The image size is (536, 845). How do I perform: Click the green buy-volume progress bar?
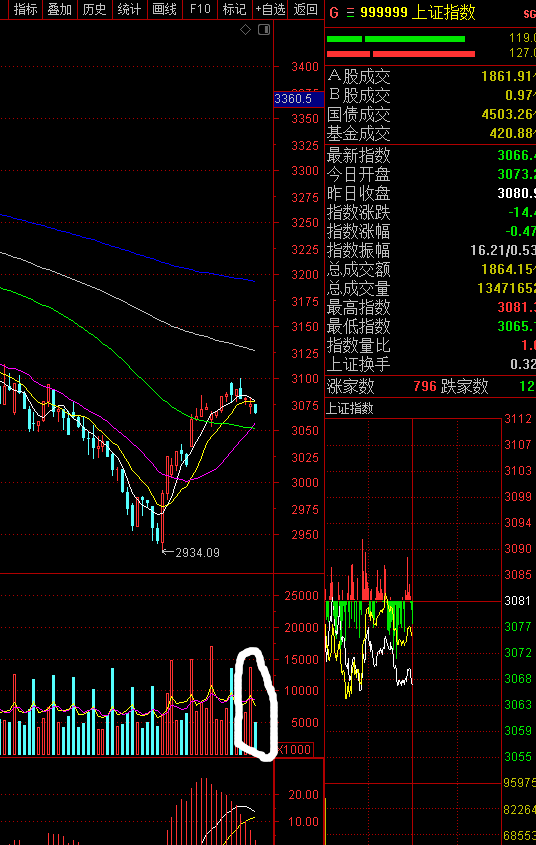point(396,39)
